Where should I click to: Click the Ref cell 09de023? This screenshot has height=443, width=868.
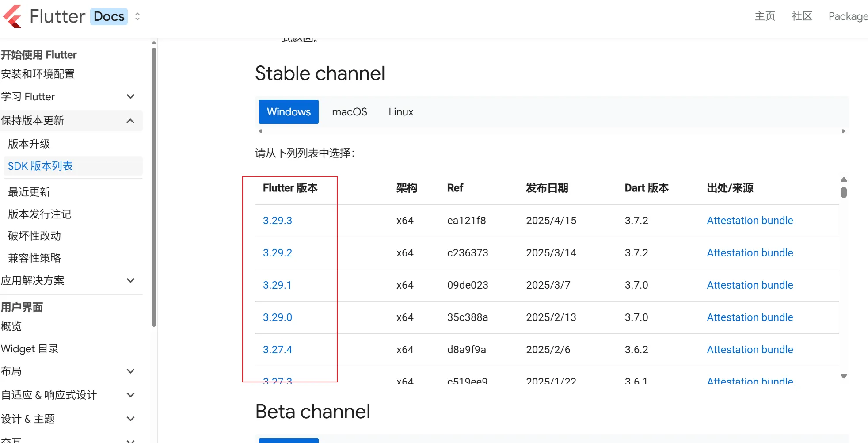pos(468,285)
